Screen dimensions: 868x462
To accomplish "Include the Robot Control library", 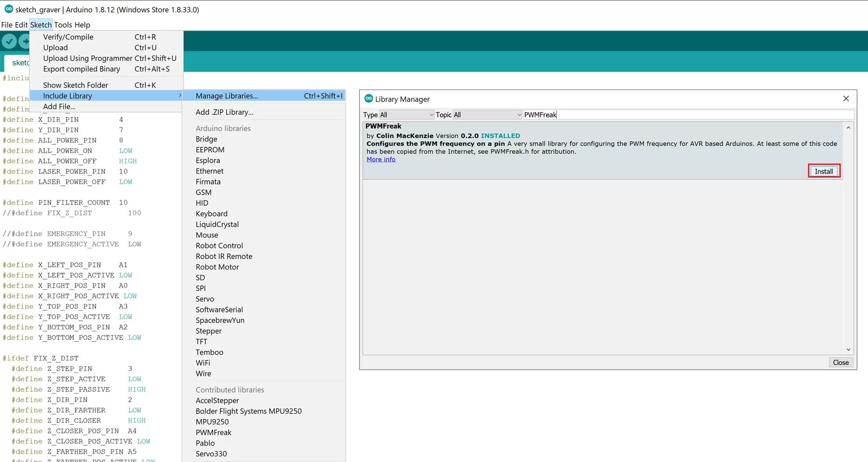I will 264,246.
